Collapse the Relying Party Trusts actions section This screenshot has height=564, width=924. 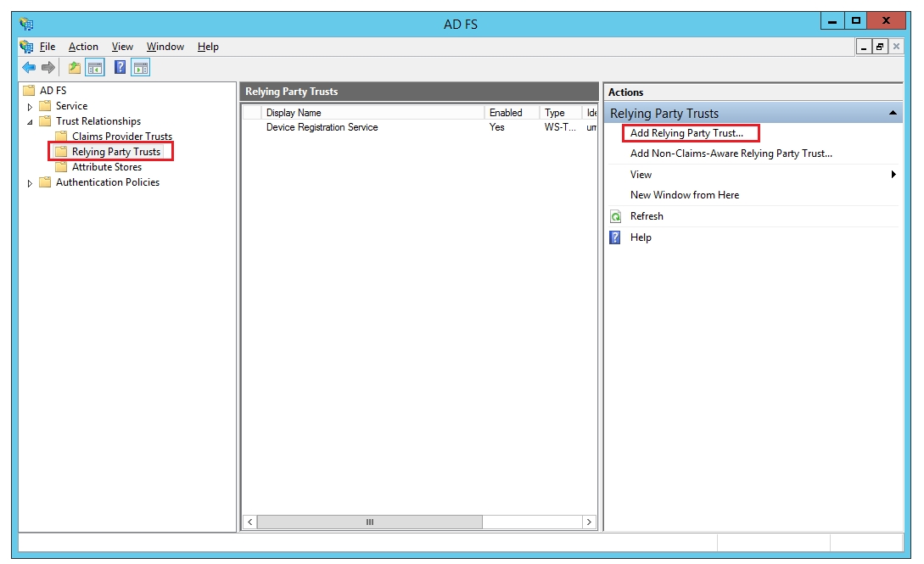(x=893, y=114)
